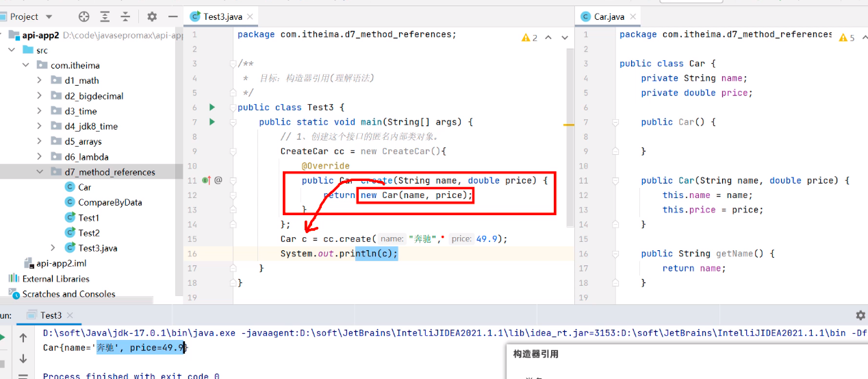Expand the d6_lambda package
This screenshot has width=868, height=379.
[40, 156]
